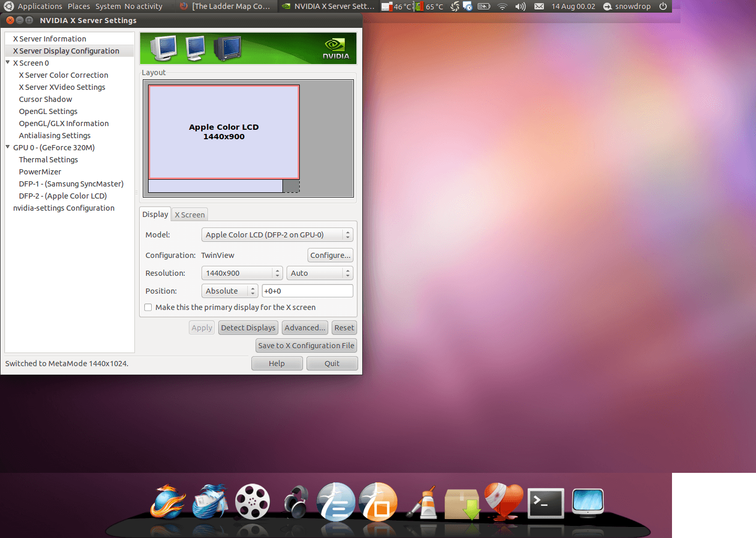Select the lower display rectangle in layout
The image size is (756, 538).
[216, 186]
